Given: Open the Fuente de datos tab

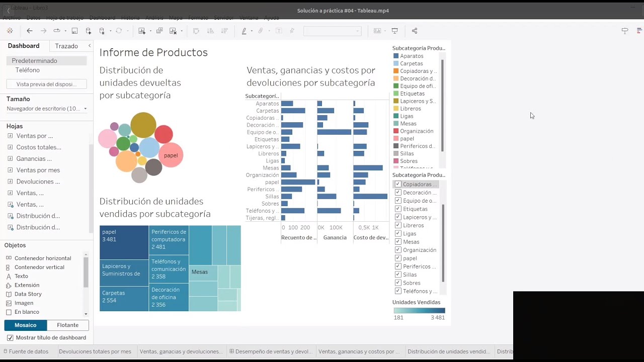Looking at the screenshot, I should click(26, 351).
